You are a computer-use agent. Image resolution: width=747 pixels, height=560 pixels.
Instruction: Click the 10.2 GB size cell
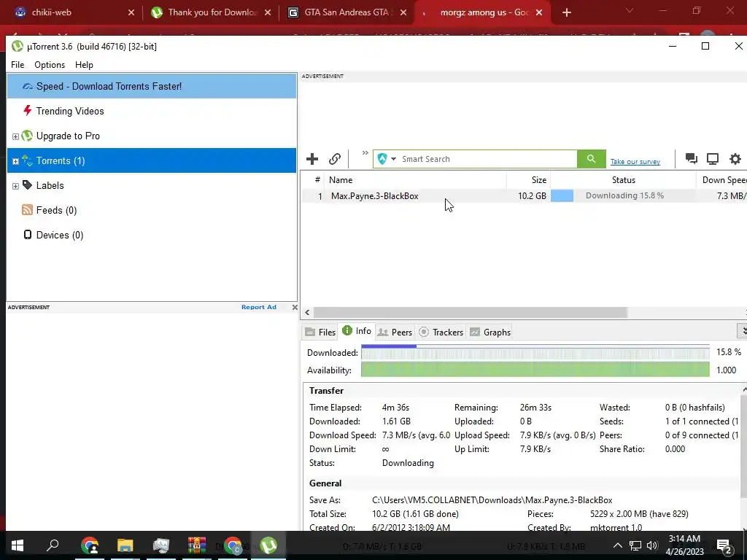[532, 195]
